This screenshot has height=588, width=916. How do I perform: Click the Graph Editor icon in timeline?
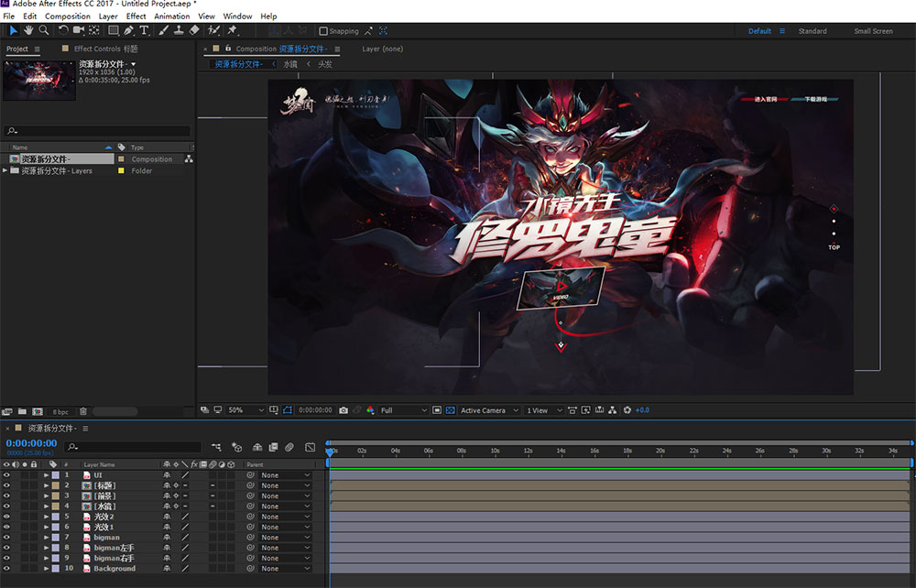pyautogui.click(x=311, y=447)
